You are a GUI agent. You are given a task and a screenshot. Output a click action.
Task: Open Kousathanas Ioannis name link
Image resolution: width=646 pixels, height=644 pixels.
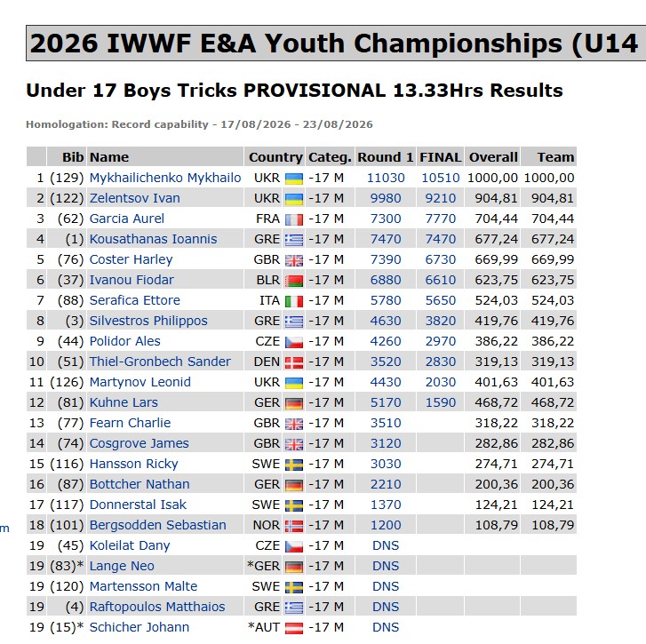pos(153,239)
